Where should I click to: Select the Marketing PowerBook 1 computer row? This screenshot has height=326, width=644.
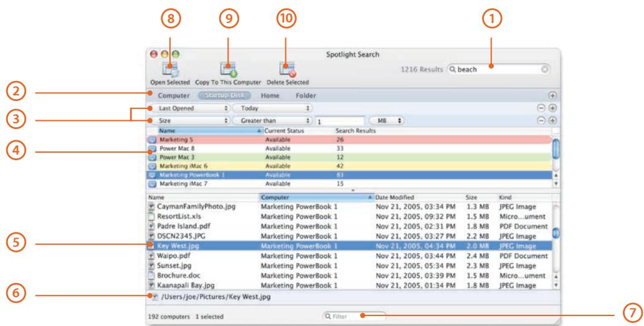pyautogui.click(x=350, y=175)
